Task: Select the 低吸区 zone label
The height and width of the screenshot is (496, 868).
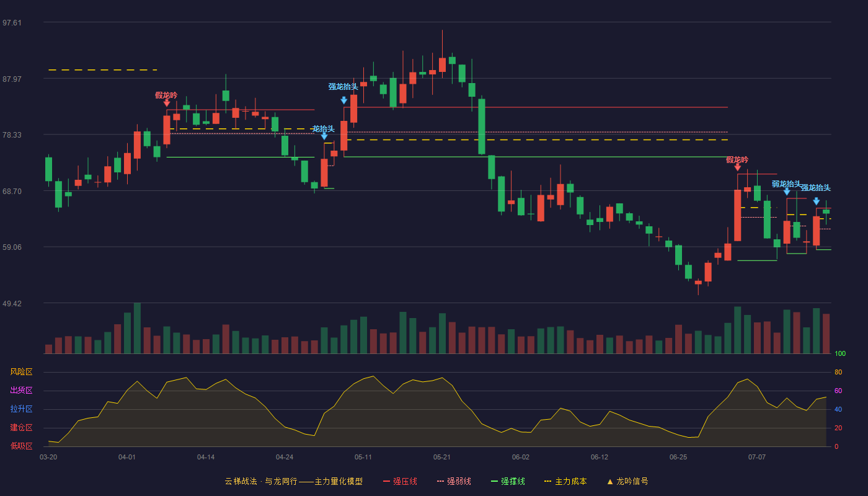Action: (21, 446)
